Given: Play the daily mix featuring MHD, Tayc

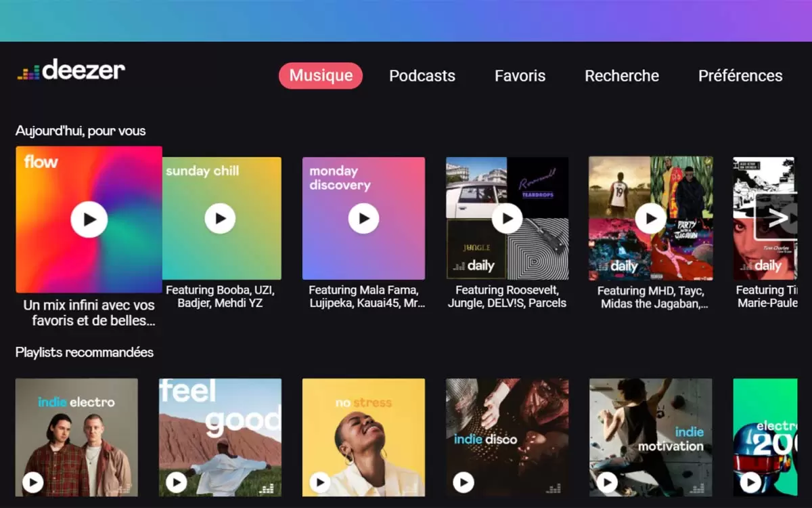Looking at the screenshot, I should tap(650, 218).
